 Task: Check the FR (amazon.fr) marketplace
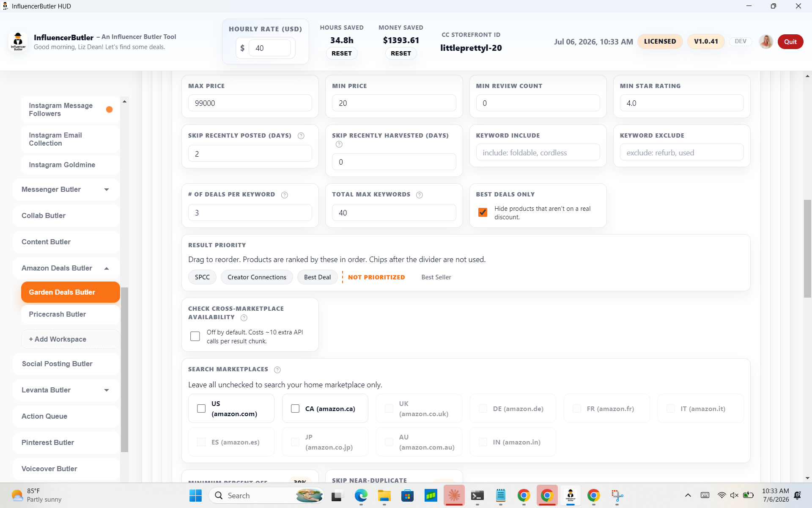tap(576, 409)
